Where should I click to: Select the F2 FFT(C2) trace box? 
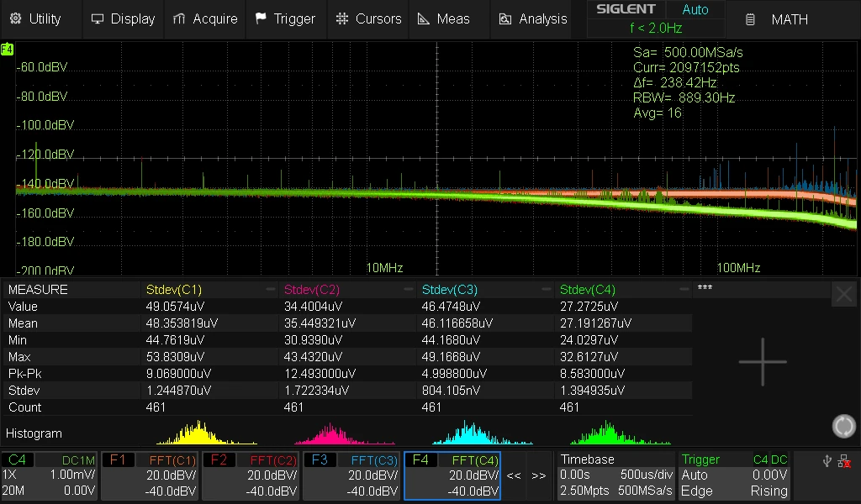tap(251, 475)
